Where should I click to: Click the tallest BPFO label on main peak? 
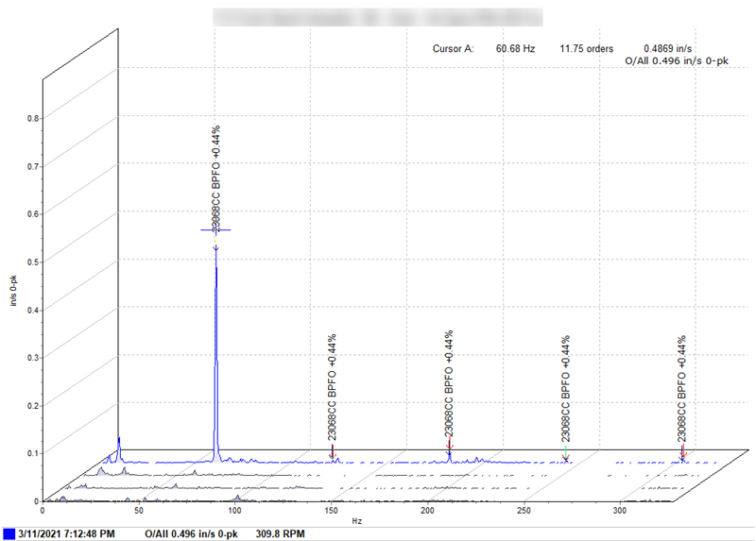pyautogui.click(x=215, y=179)
